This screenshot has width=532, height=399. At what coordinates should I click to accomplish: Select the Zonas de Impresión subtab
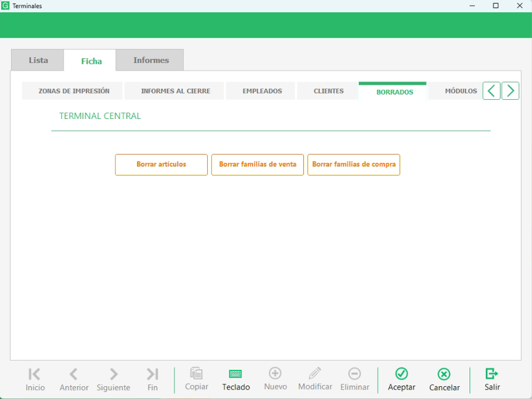click(73, 91)
